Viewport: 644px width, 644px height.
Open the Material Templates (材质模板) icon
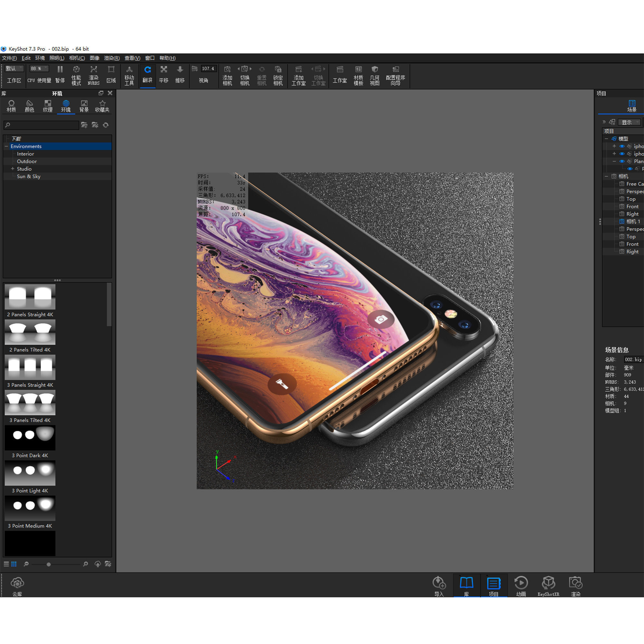coord(358,70)
